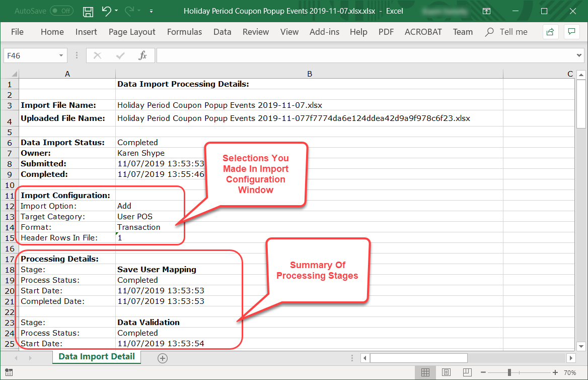This screenshot has width=588, height=380.
Task: Open the Ribbon Display Options button
Action: pyautogui.click(x=486, y=11)
